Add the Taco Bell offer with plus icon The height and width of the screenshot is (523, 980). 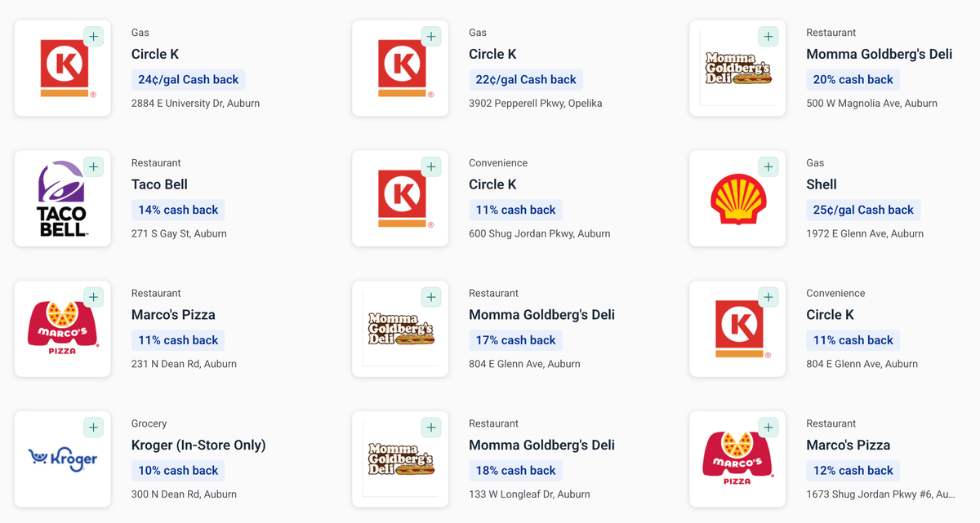pos(94,167)
